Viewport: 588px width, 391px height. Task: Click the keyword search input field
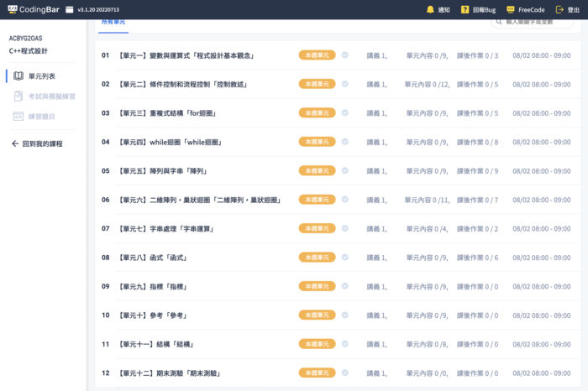[x=538, y=23]
